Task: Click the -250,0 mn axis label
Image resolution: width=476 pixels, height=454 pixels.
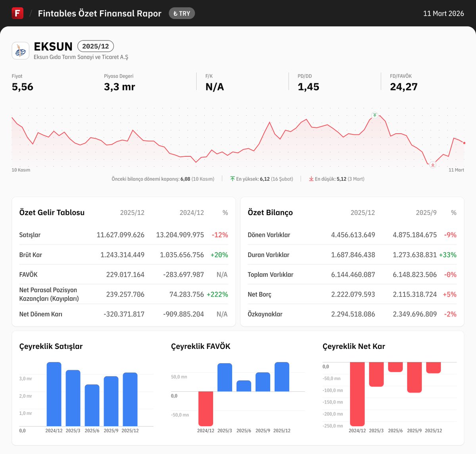Action: (333, 426)
